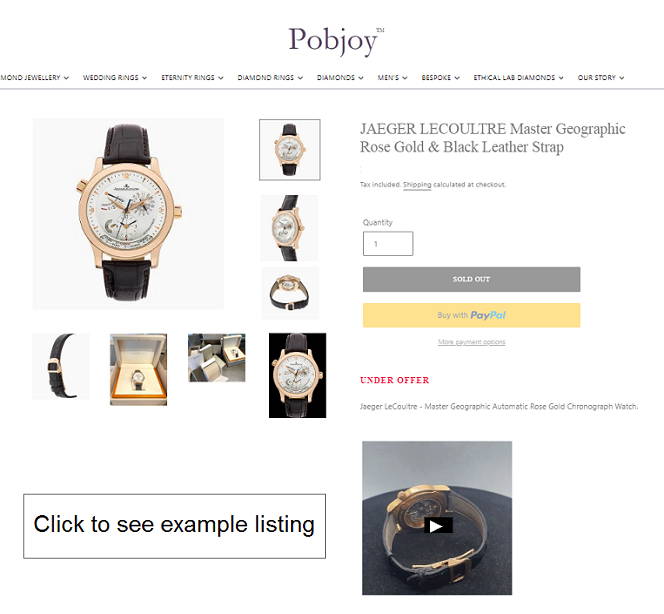Select the thumbnail of watch in open box
The width and height of the screenshot is (664, 614).
138,369
